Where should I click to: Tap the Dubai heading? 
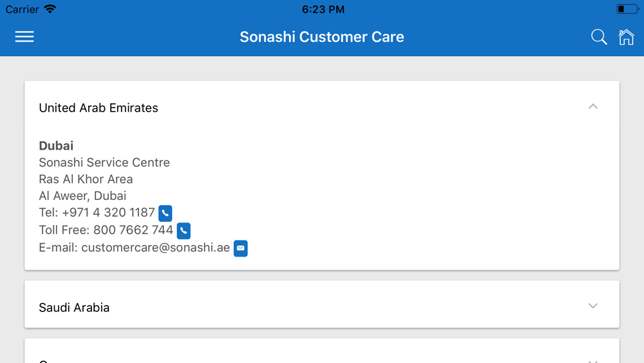[x=56, y=146]
